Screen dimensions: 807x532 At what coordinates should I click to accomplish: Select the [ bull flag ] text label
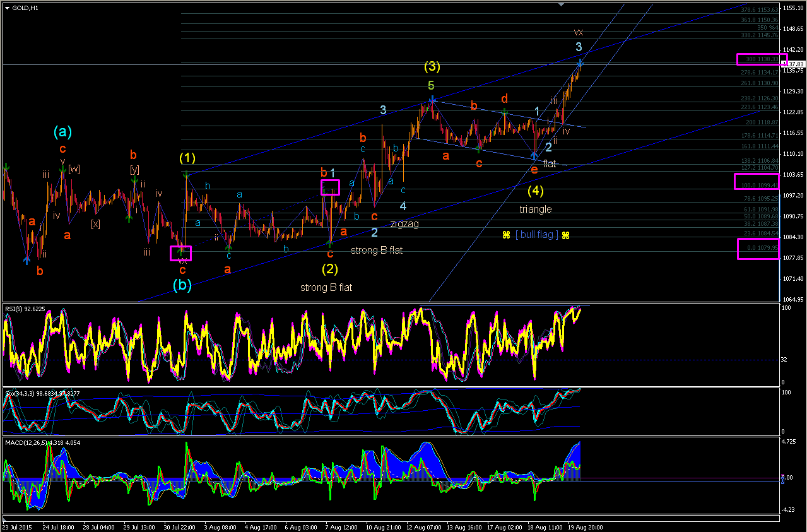(x=536, y=235)
